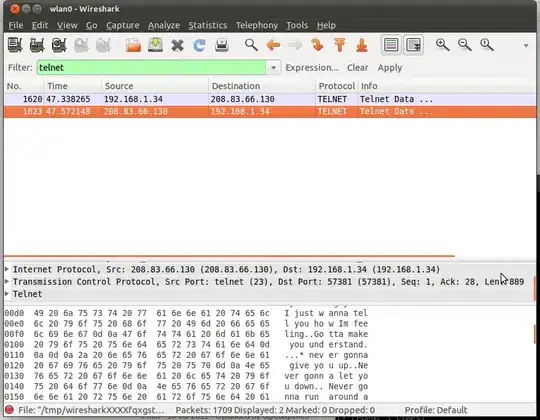The height and width of the screenshot is (420, 540).
Task: Start a new live capture icon
Action: pyautogui.click(x=59, y=45)
